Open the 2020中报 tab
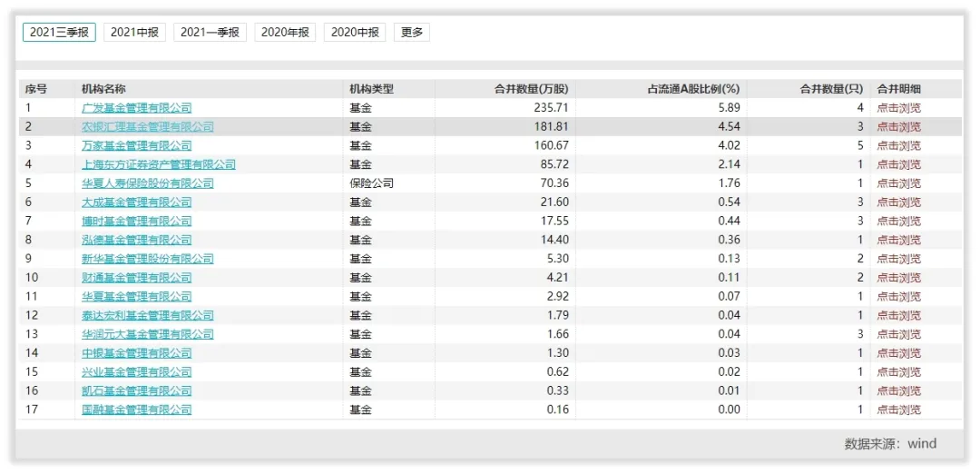 [x=355, y=33]
